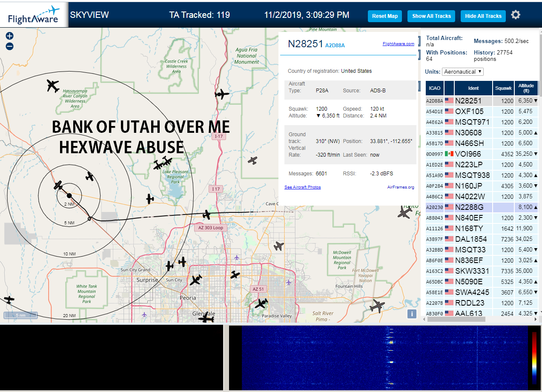Screen dimensions: 542x392
Task: Open the settings gear in the header
Action: 516,15
